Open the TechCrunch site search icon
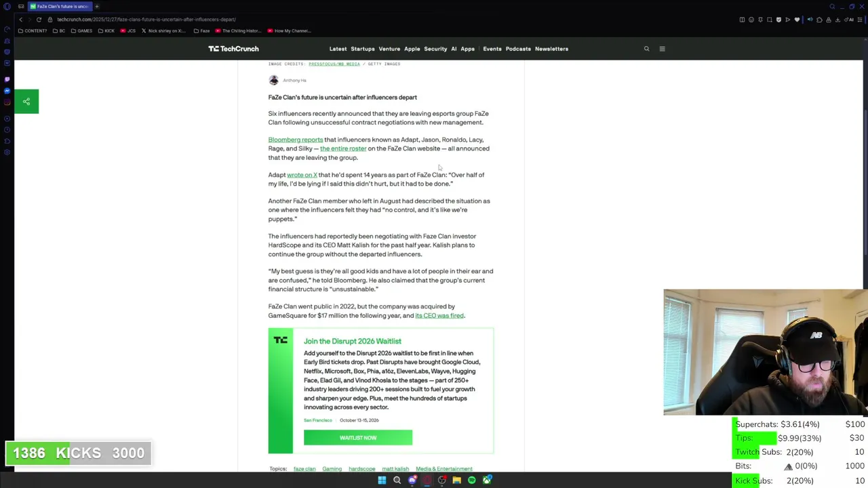868x488 pixels. coord(646,49)
